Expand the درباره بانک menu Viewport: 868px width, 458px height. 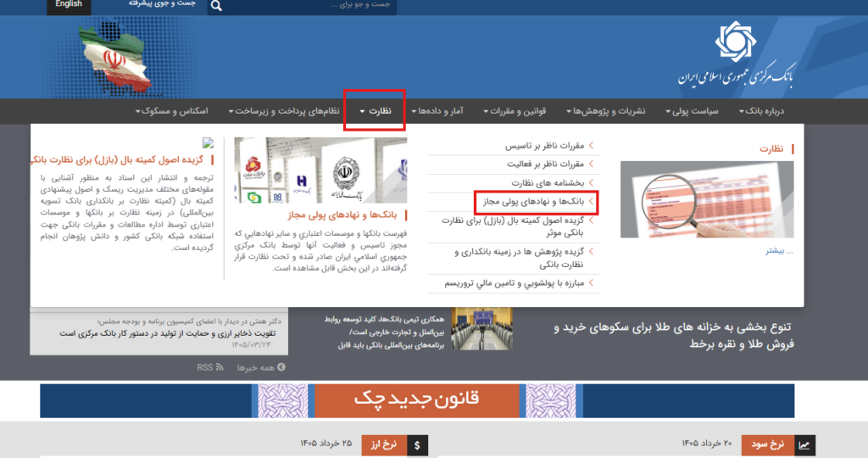(x=761, y=111)
